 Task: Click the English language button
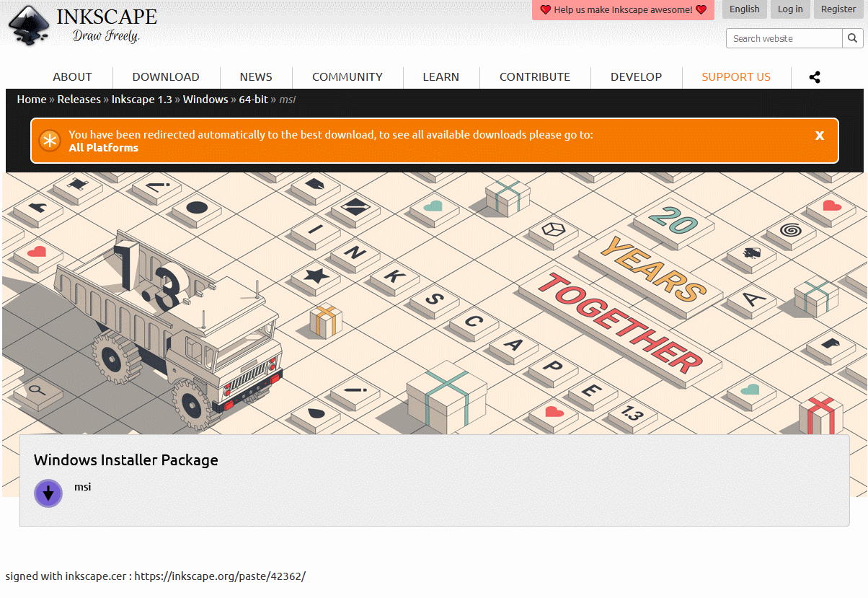click(x=745, y=9)
